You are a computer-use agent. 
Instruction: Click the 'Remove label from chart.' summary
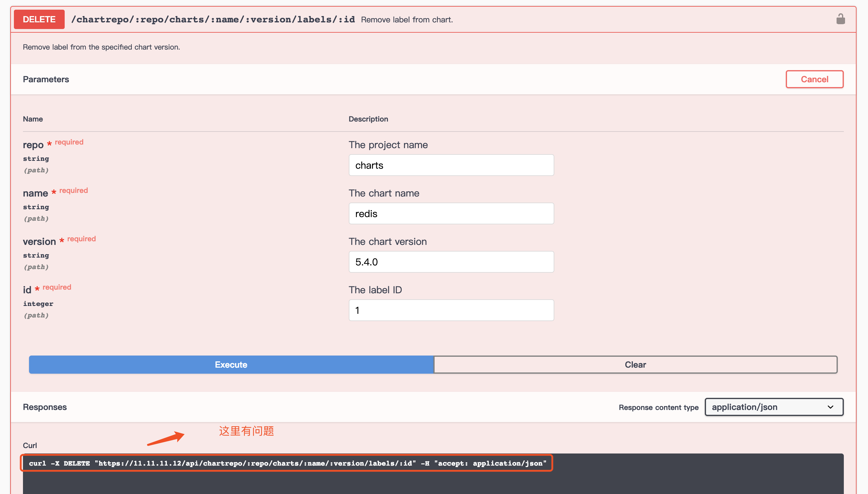[x=406, y=20]
